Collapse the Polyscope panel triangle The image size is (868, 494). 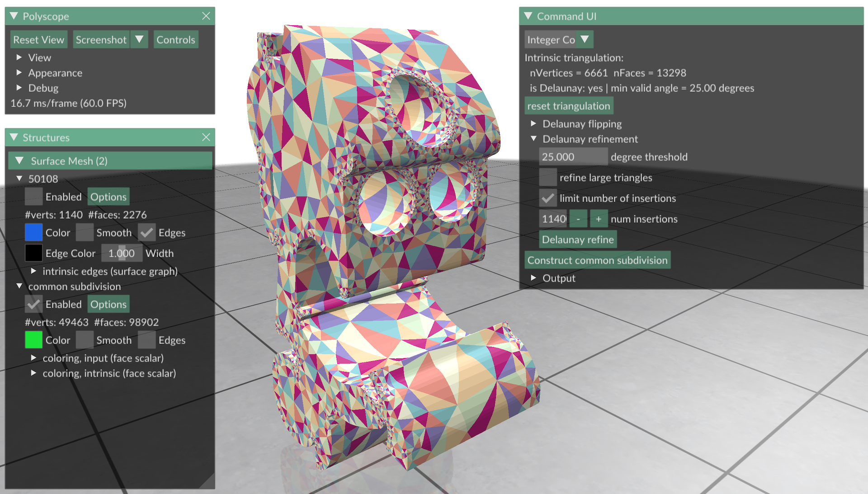click(14, 16)
